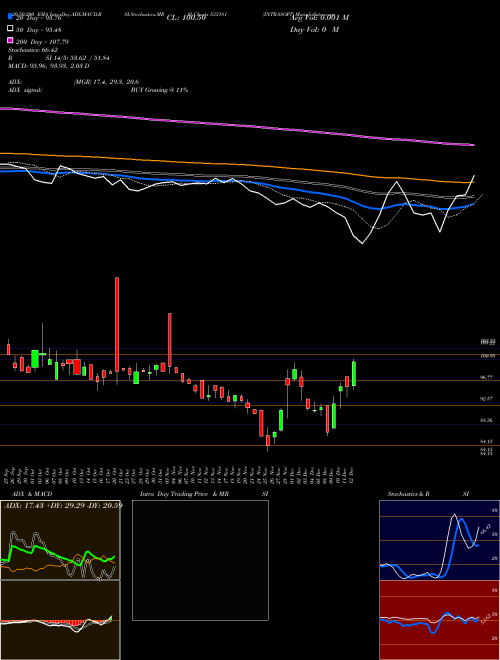Click the blue 20 Day legend swatch
Image resolution: width=500 pixels, height=660 pixels.
10,17
